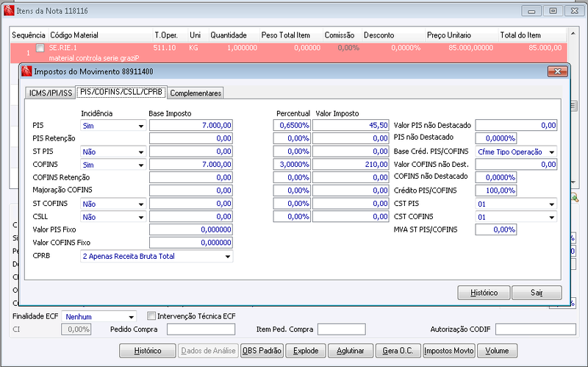Click Histórico button inside the dialog
The height and width of the screenshot is (367, 588).
(x=484, y=293)
